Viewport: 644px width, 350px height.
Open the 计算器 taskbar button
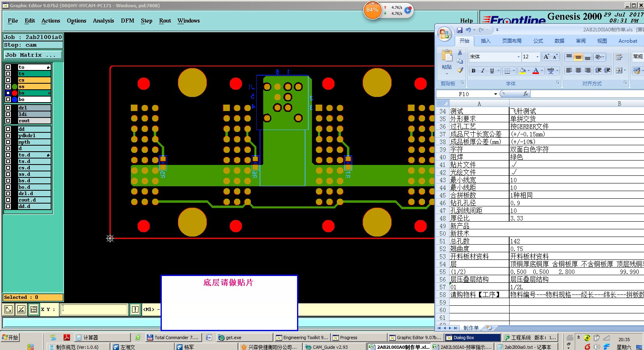coord(103,338)
